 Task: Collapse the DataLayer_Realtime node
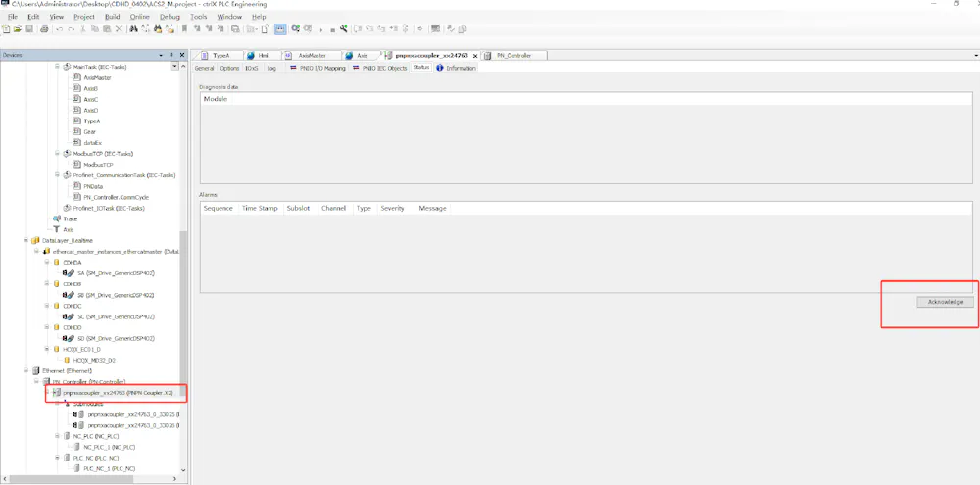point(26,241)
